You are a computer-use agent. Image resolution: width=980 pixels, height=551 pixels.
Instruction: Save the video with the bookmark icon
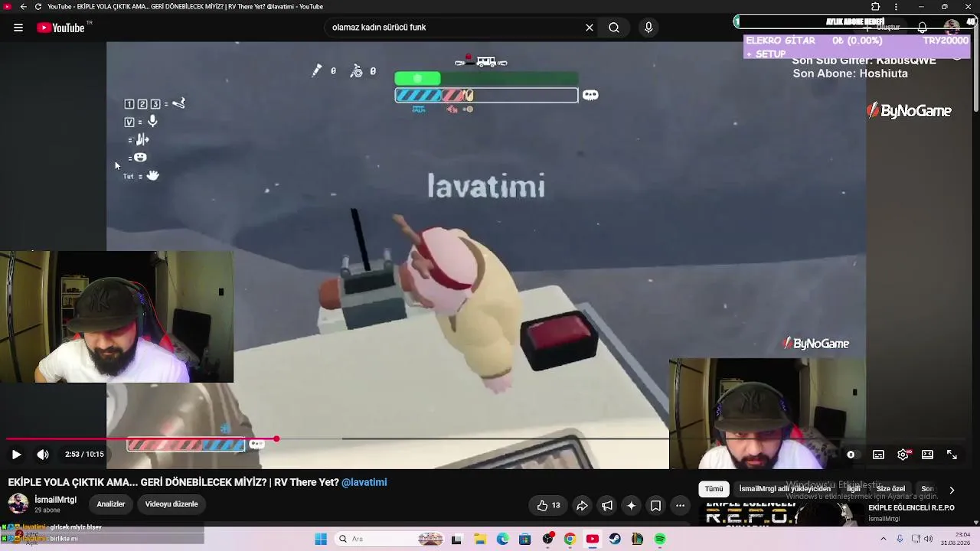click(x=655, y=505)
